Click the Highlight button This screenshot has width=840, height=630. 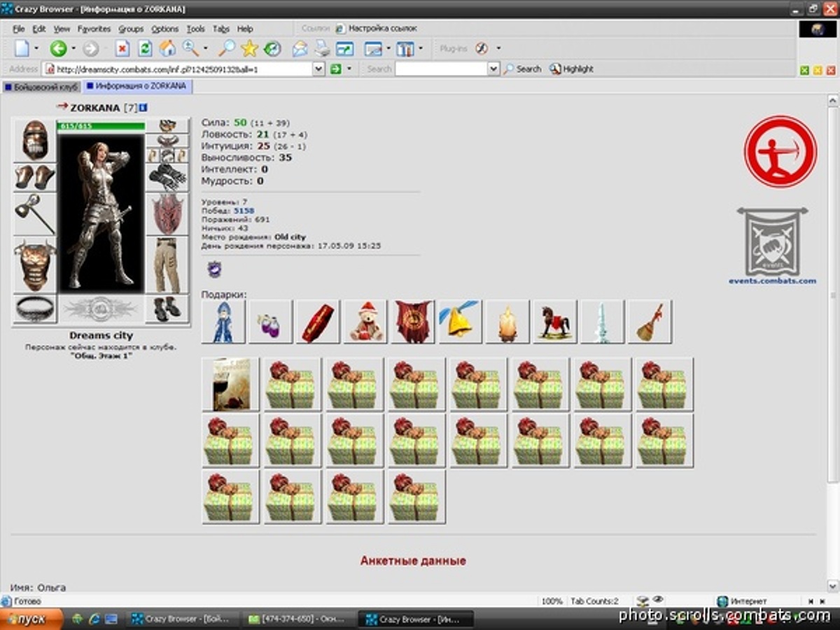[x=572, y=69]
